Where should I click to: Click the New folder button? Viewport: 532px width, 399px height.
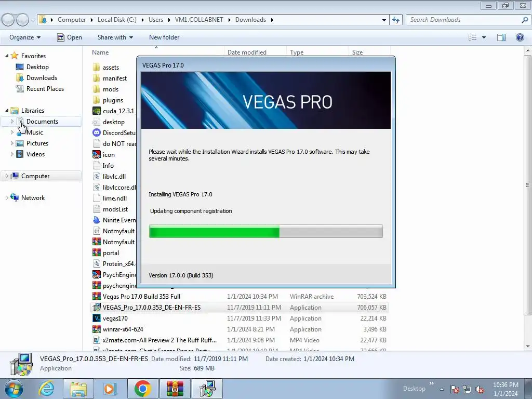(x=164, y=37)
